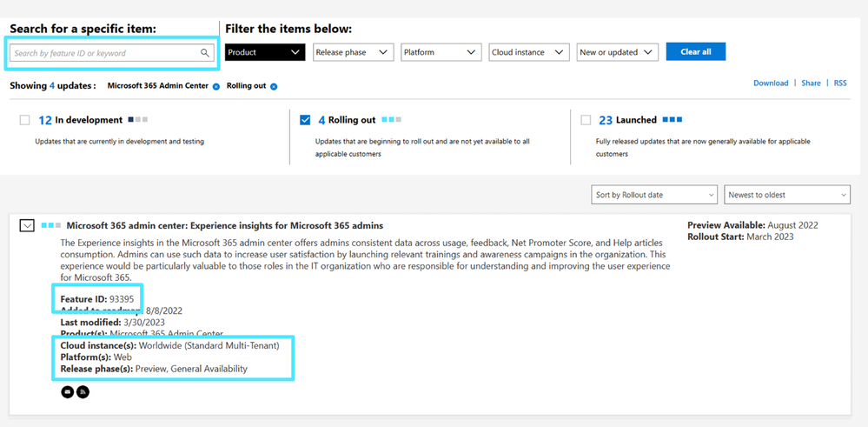
Task: Open the New or updated dropdown
Action: click(617, 52)
